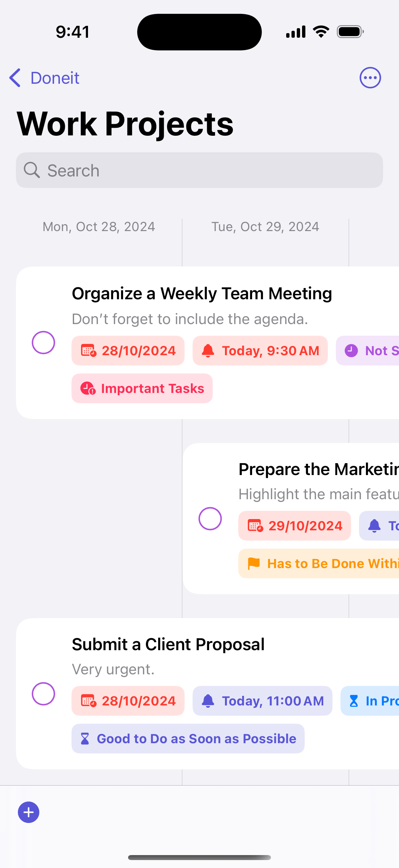Tap the blue plus add task button
This screenshot has width=399, height=868.
coord(29,812)
